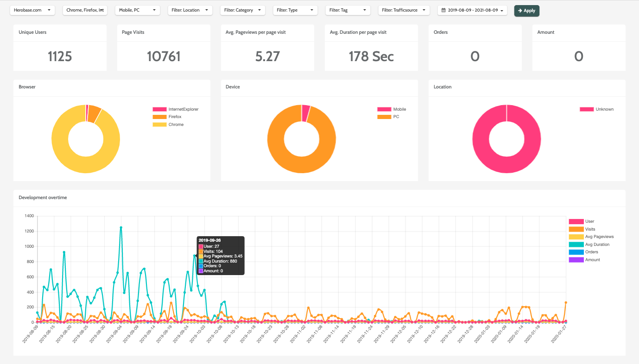Toggle Chrome legend swatch in Browser chart
This screenshot has height=364, width=639.
point(159,125)
